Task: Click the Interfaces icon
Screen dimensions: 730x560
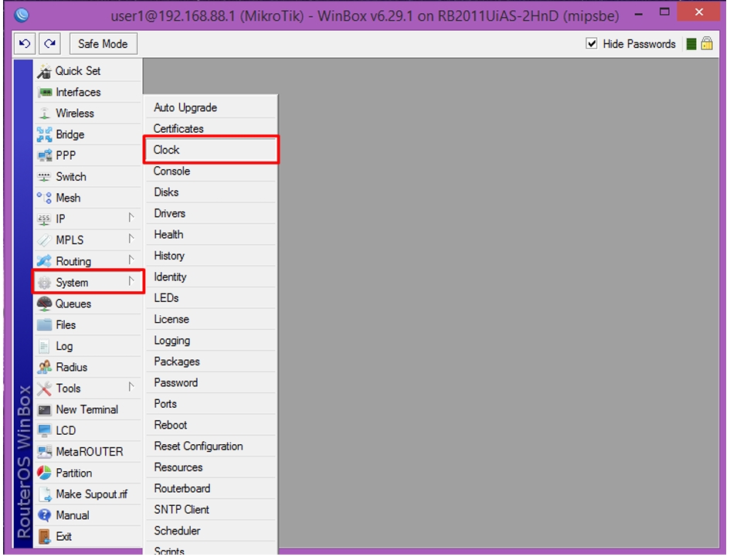Action: tap(45, 92)
